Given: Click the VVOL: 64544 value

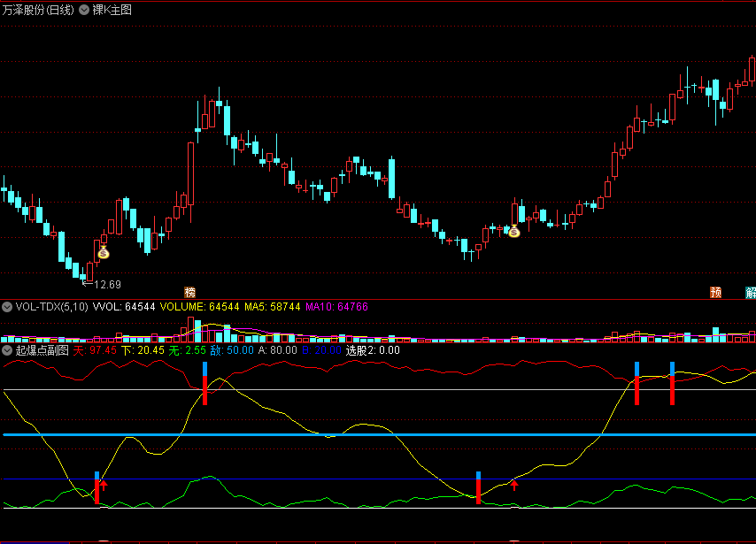Looking at the screenshot, I should [124, 307].
